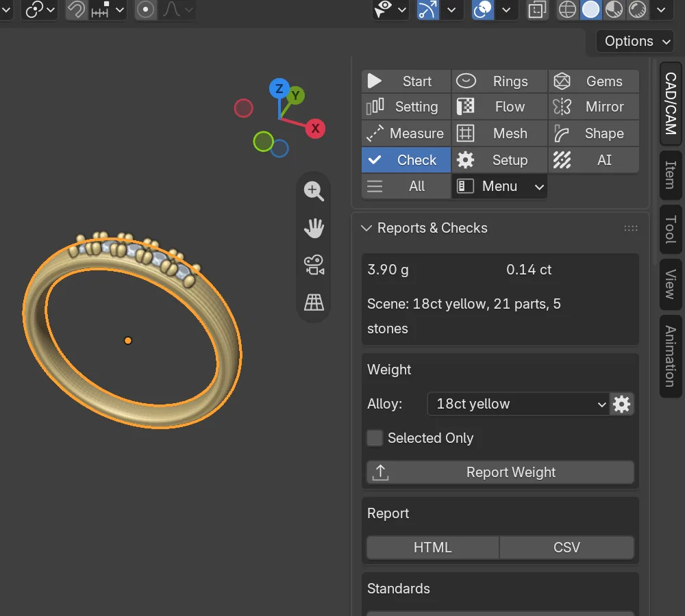Image resolution: width=685 pixels, height=616 pixels.
Task: Select wireframe viewport shading
Action: pyautogui.click(x=567, y=10)
